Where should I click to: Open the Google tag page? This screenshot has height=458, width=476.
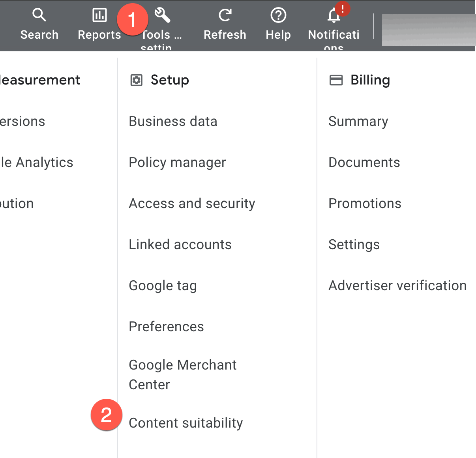point(163,285)
